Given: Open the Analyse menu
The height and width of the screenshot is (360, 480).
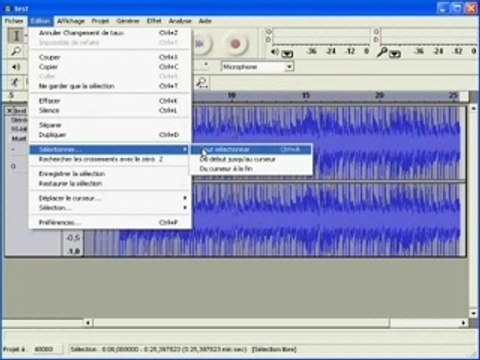Looking at the screenshot, I should pos(180,21).
